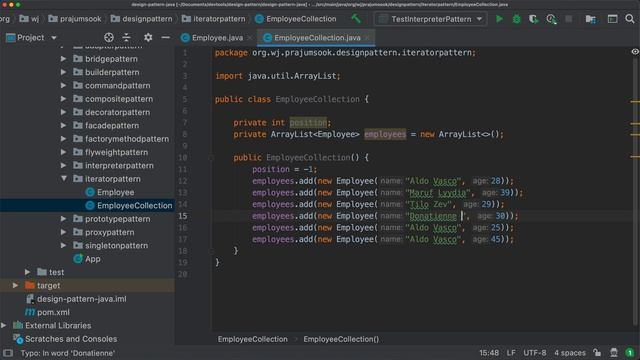Image resolution: width=640 pixels, height=360 pixels.
Task: Expand the compositepattern folder
Action: click(63, 99)
